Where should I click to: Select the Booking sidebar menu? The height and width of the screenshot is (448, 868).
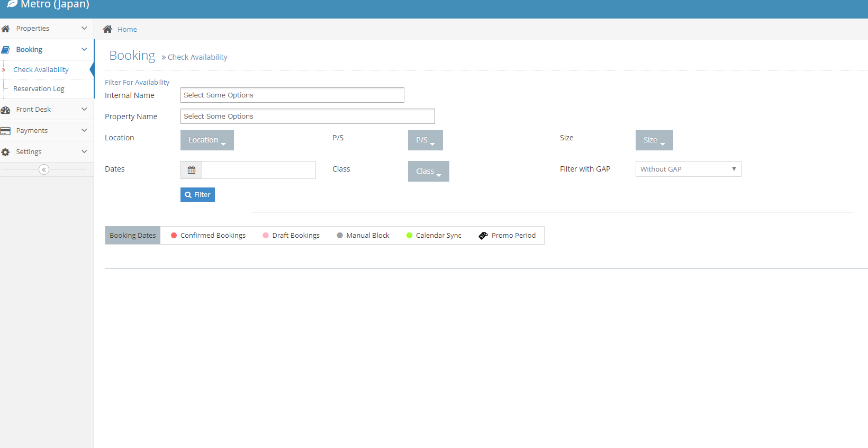[47, 50]
